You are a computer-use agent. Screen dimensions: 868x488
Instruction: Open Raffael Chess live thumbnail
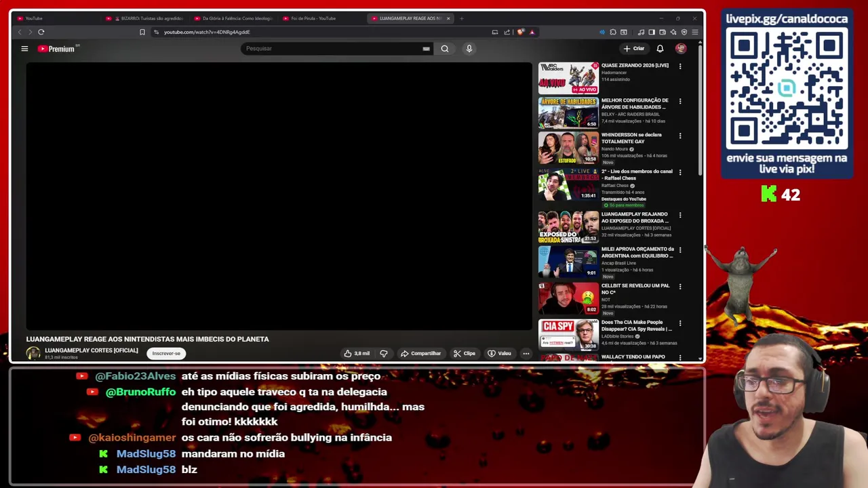[x=568, y=184]
